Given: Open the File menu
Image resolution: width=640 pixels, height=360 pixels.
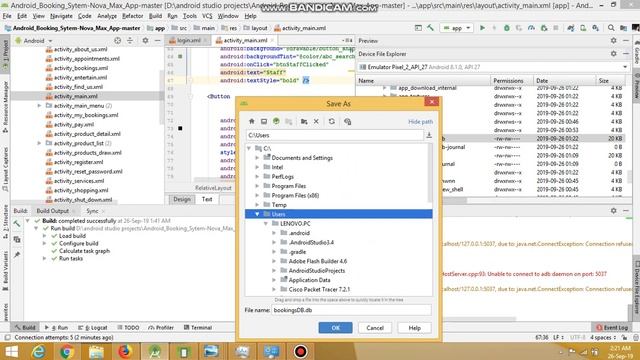Looking at the screenshot, I should (7, 16).
